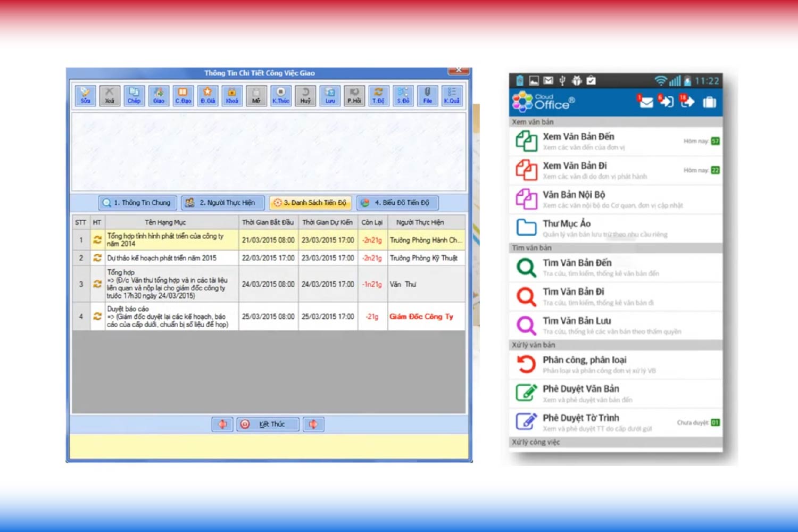
Task: Close the Thông Tin Chi Tiết Công Việc Giao window
Action: click(x=459, y=70)
